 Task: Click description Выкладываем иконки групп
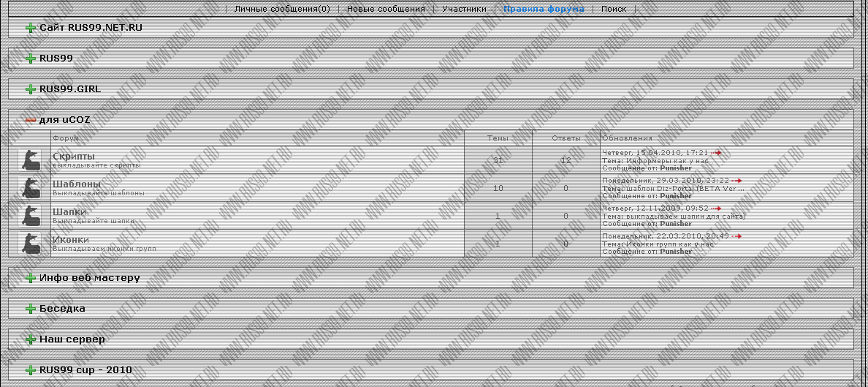tap(104, 249)
